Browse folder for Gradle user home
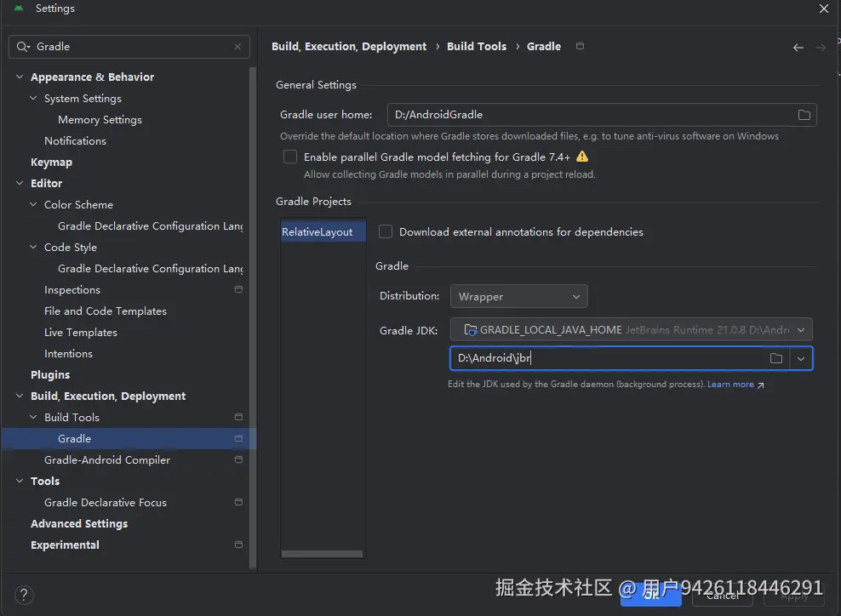 (804, 115)
